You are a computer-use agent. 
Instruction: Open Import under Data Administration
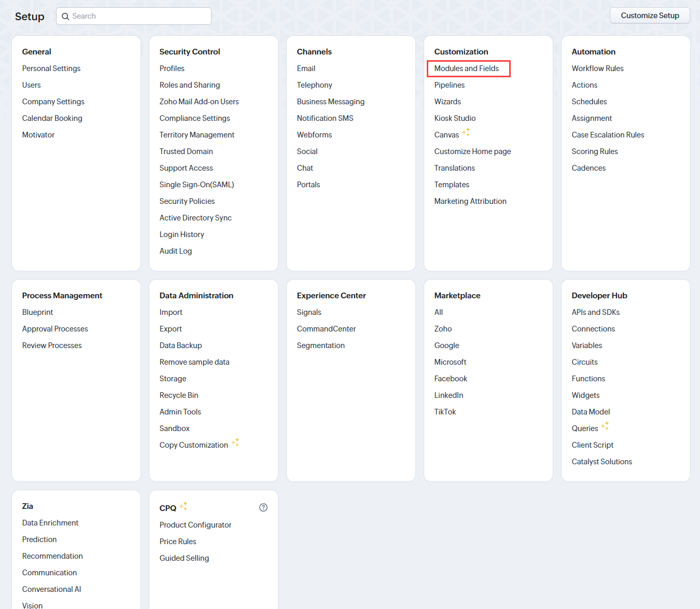click(x=171, y=312)
